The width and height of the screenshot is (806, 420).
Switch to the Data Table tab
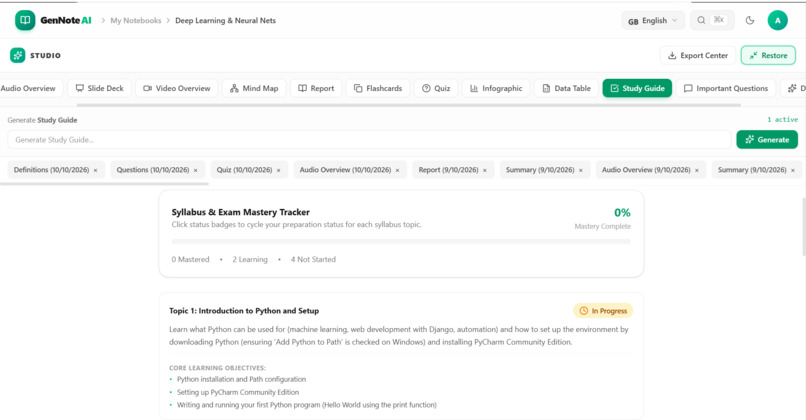click(566, 88)
